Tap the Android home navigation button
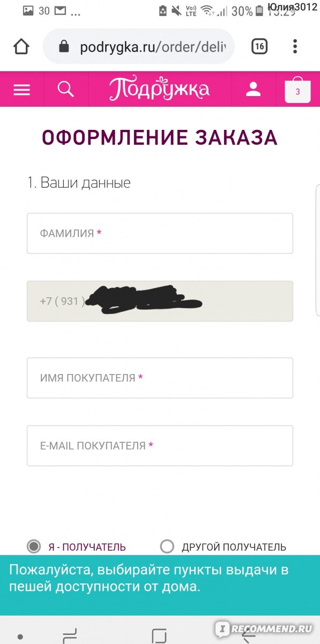Viewport: 320px width, 644px height. (159, 635)
